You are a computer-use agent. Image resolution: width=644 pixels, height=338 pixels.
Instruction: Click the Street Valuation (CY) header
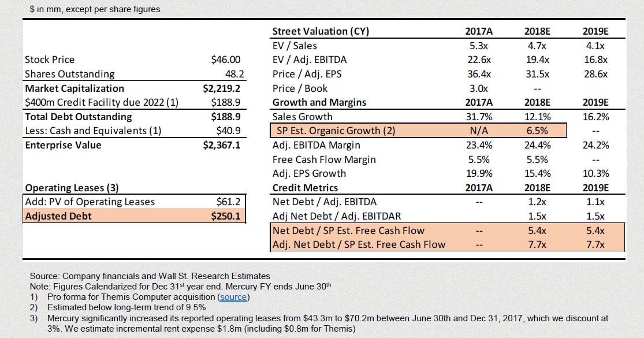pyautogui.click(x=320, y=31)
